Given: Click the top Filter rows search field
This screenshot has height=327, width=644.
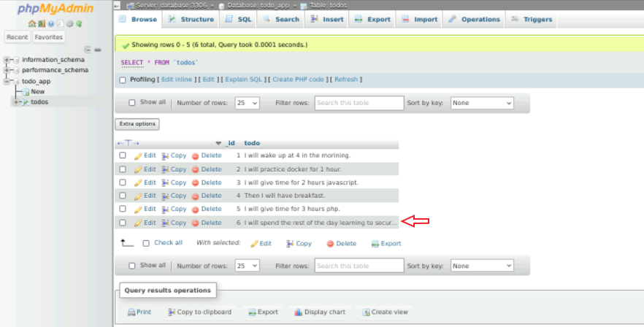Looking at the screenshot, I should [359, 104].
